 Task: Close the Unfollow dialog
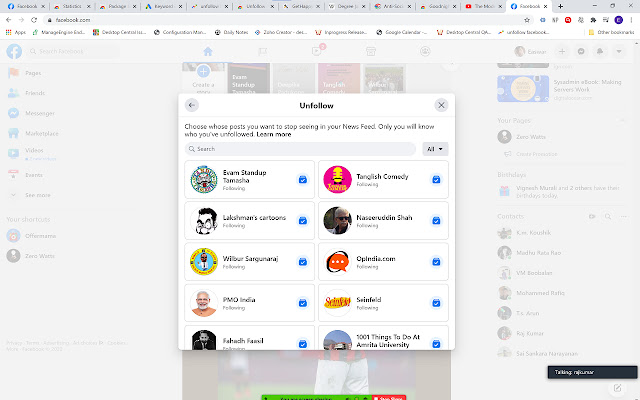pyautogui.click(x=441, y=105)
